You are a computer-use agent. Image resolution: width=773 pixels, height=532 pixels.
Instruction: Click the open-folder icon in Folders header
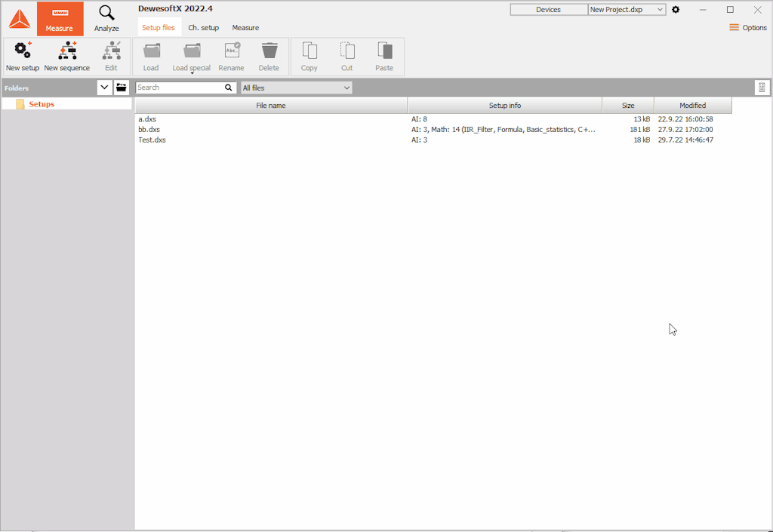(122, 88)
